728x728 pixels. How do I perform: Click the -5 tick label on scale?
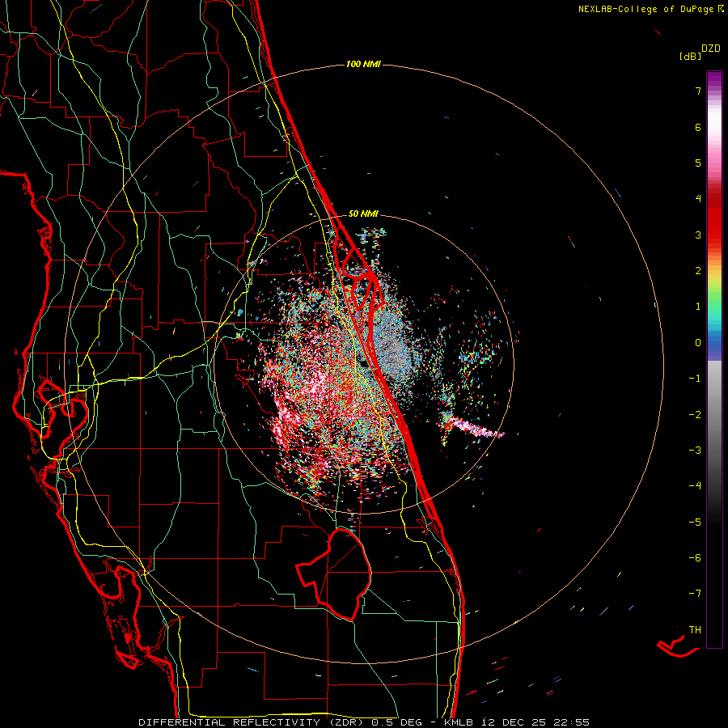(x=695, y=522)
